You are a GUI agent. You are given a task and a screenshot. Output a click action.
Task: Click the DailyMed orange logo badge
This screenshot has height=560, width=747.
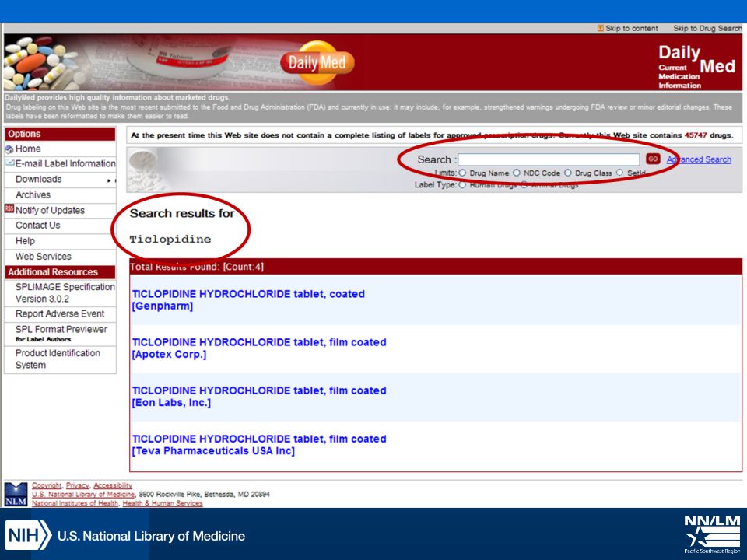(x=317, y=63)
